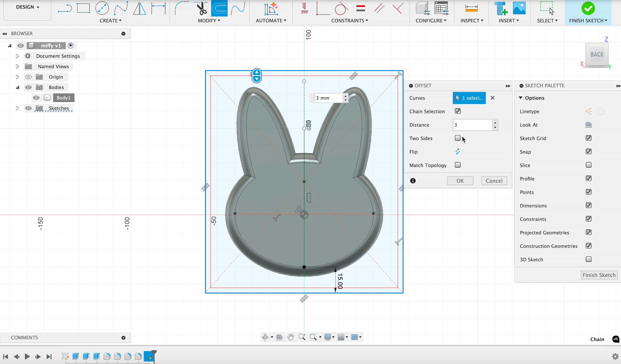Click the Flip direction icon
The width and height of the screenshot is (621, 364).
pos(458,152)
